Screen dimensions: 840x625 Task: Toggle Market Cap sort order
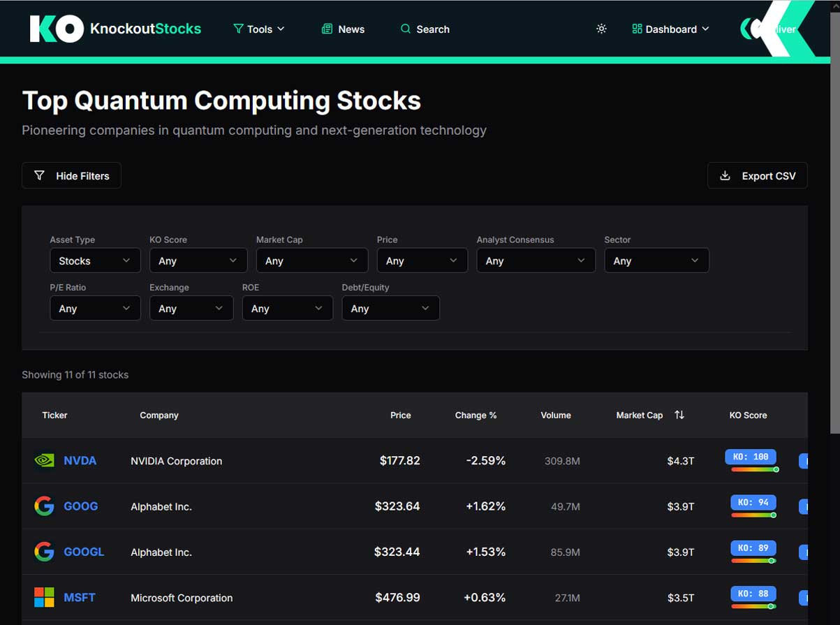pos(679,414)
